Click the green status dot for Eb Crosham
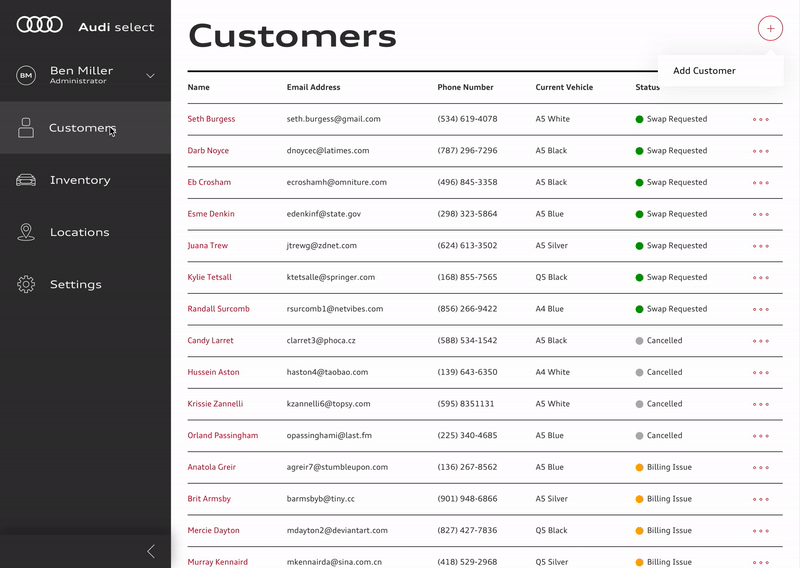 [x=639, y=183]
